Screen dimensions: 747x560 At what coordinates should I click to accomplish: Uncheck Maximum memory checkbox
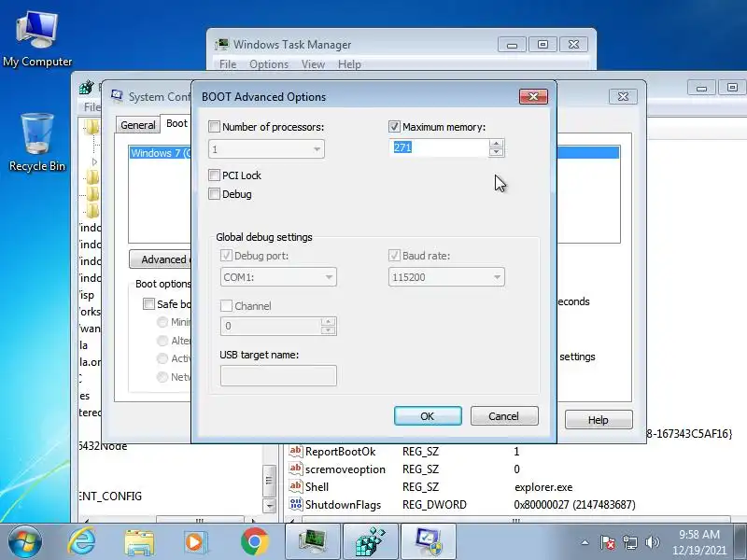point(394,127)
